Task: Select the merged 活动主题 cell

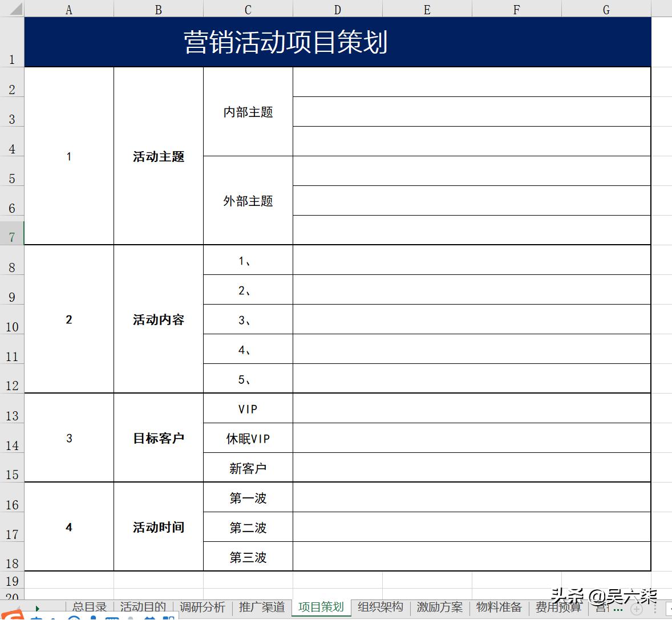Action: 158,157
